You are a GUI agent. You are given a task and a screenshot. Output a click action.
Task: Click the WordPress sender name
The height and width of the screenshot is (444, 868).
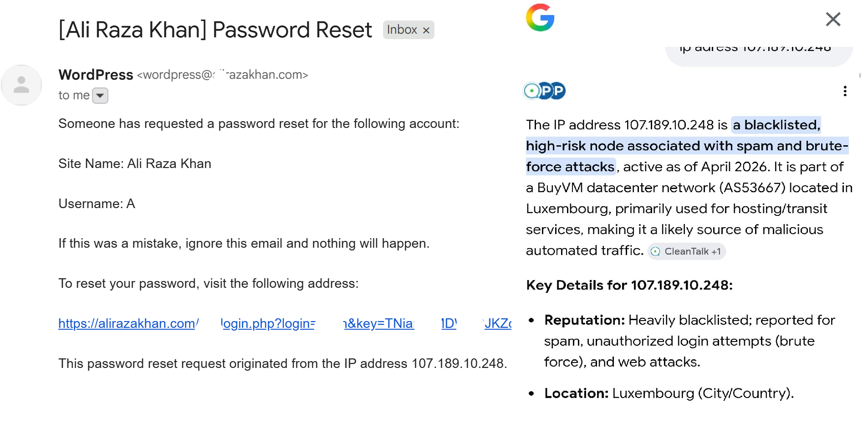[x=95, y=75]
